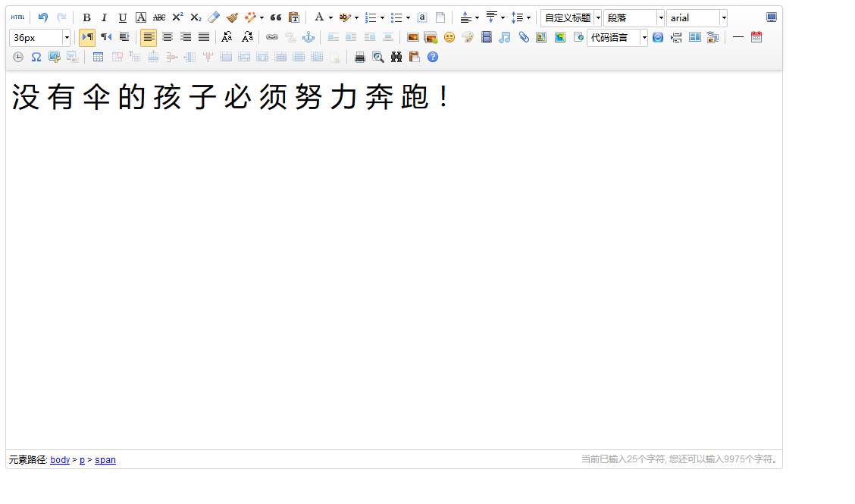Image resolution: width=855 pixels, height=504 pixels.
Task: Align text center
Action: point(168,37)
